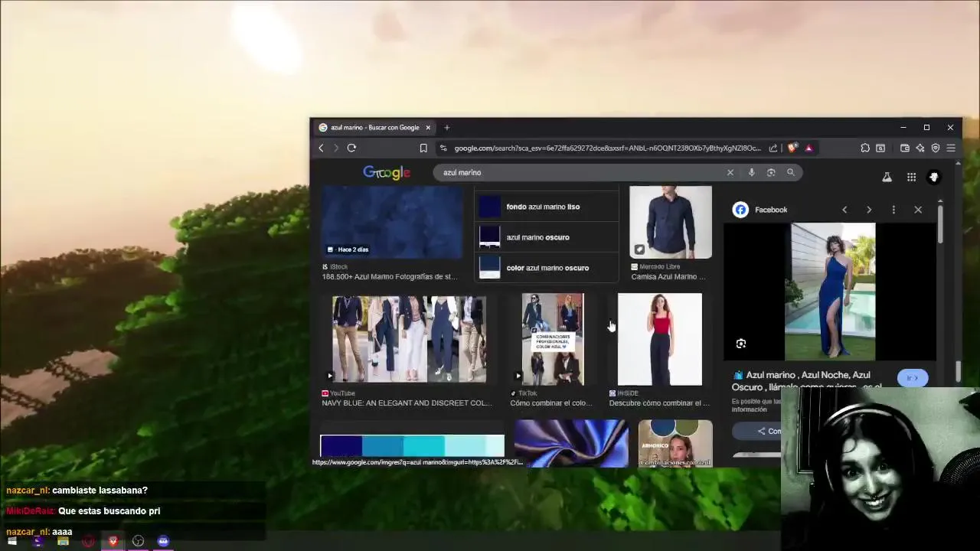Viewport: 980px width, 551px height.
Task: Open the YouTube navy blue outfits thumbnail
Action: pos(409,339)
